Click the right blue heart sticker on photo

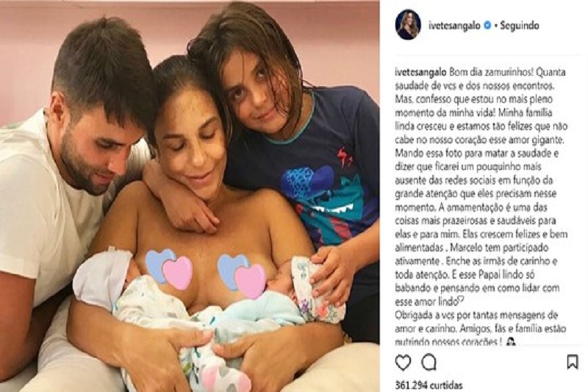click(230, 266)
